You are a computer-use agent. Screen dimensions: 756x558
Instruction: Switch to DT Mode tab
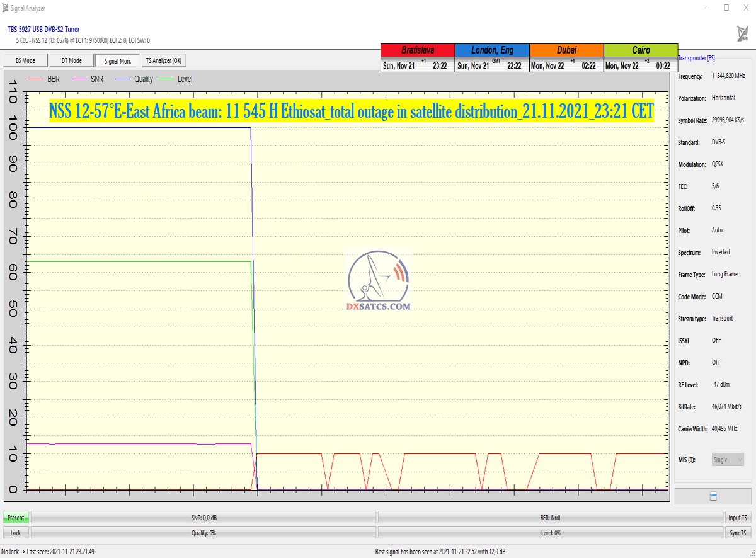(x=71, y=61)
